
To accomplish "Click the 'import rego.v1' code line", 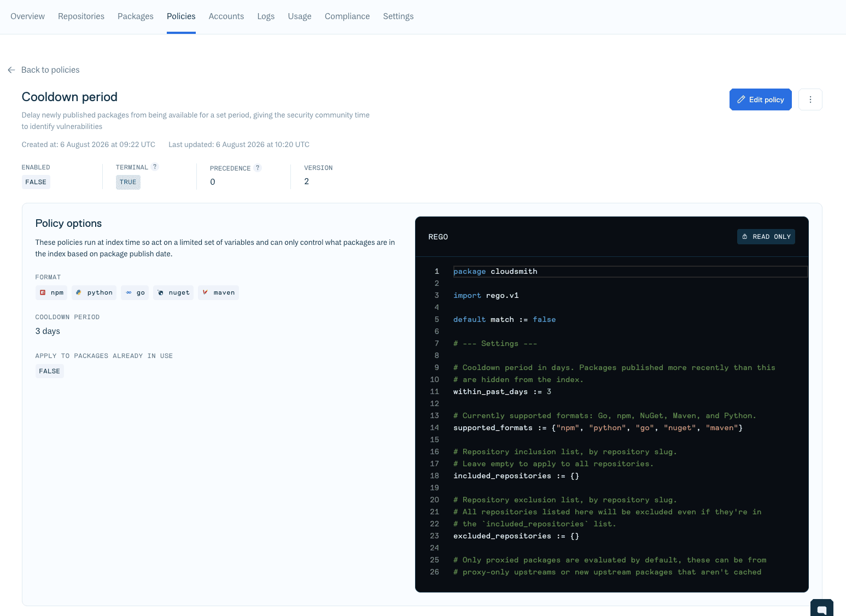I will [486, 296].
